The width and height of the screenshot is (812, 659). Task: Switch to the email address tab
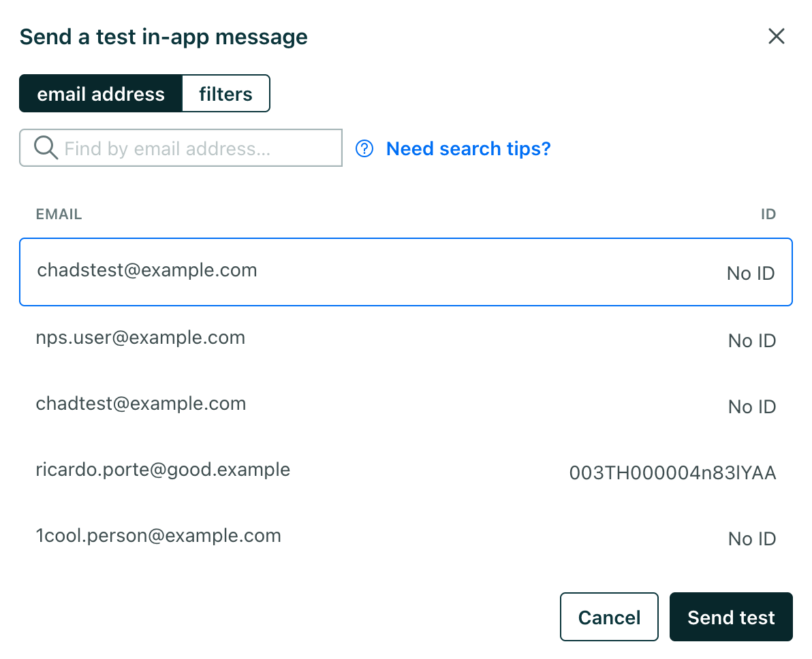(x=101, y=94)
